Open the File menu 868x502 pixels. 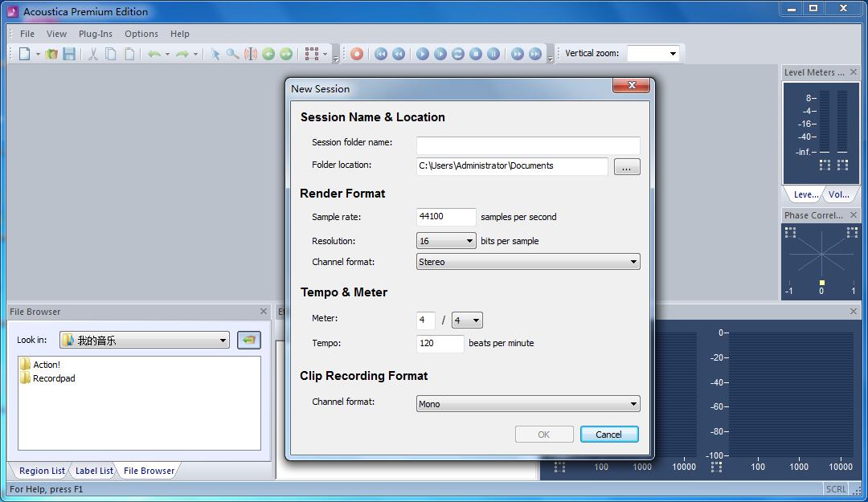coord(27,34)
